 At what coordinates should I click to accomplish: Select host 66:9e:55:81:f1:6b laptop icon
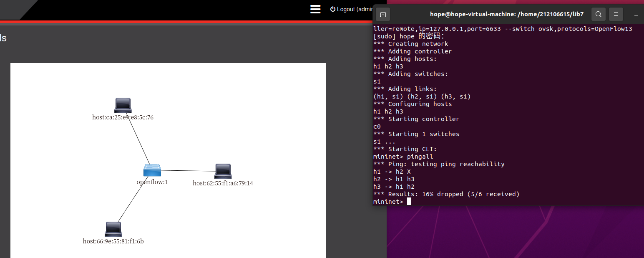point(113,229)
